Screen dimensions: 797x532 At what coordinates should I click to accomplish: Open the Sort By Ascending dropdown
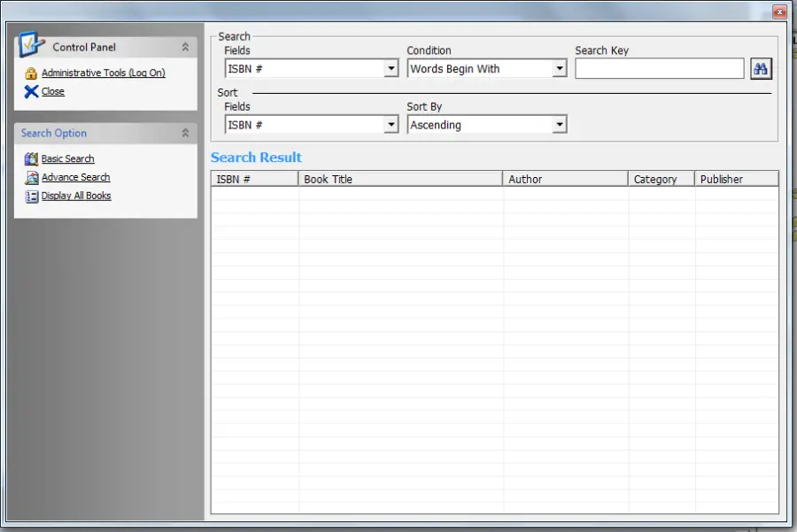coord(560,125)
